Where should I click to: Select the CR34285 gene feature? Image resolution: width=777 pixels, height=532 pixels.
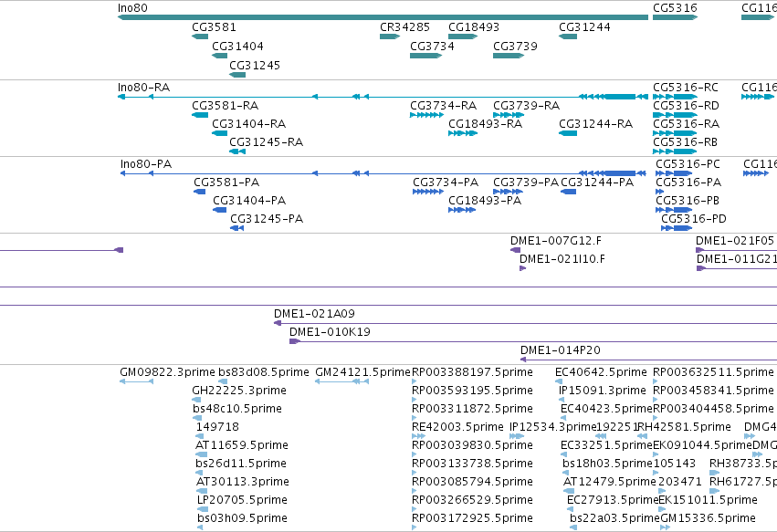click(x=390, y=37)
